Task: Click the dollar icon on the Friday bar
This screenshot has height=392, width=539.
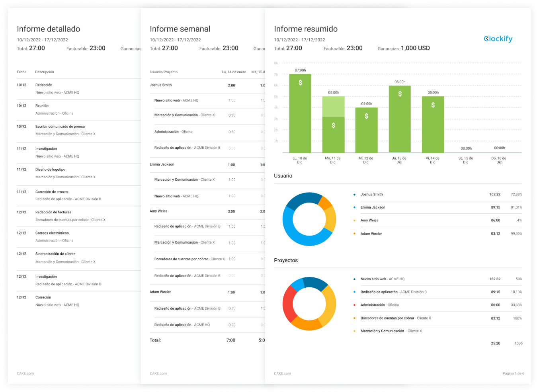Action: coord(433,105)
